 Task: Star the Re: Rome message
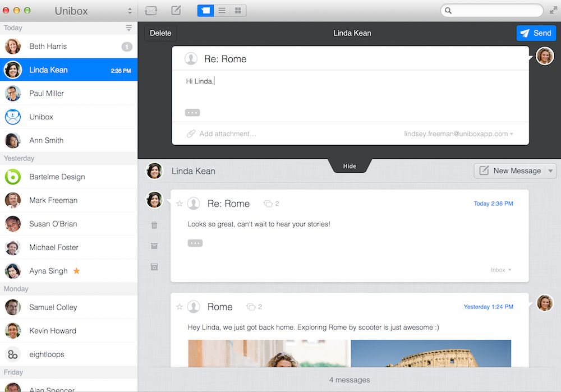coord(180,204)
